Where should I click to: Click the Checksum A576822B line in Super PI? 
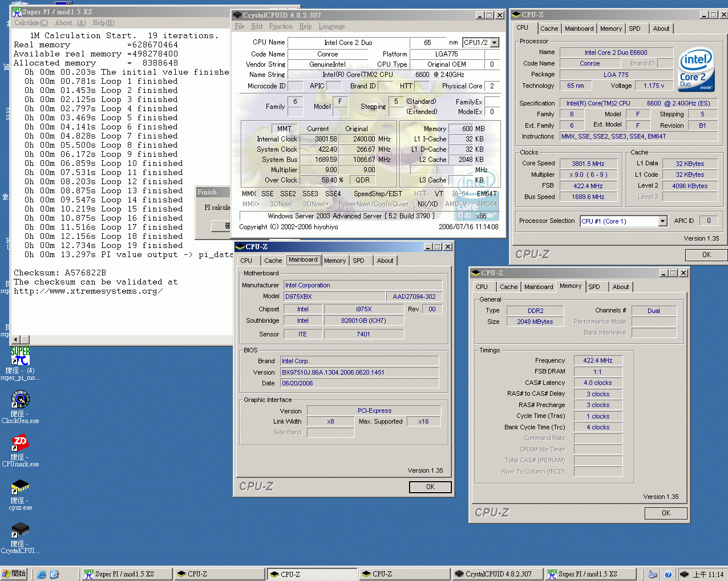60,273
